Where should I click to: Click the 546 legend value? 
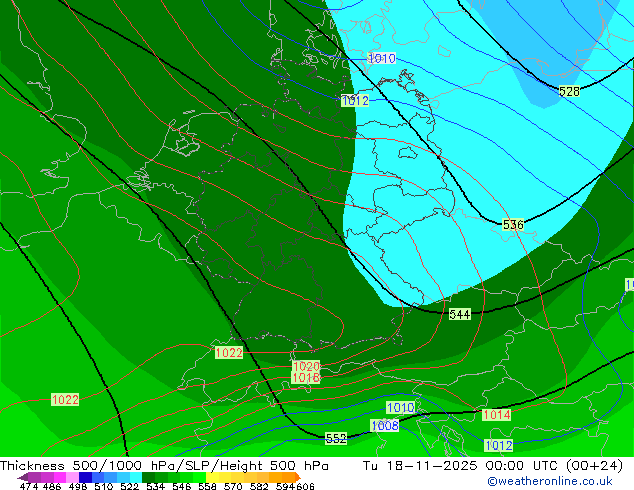pos(182,486)
